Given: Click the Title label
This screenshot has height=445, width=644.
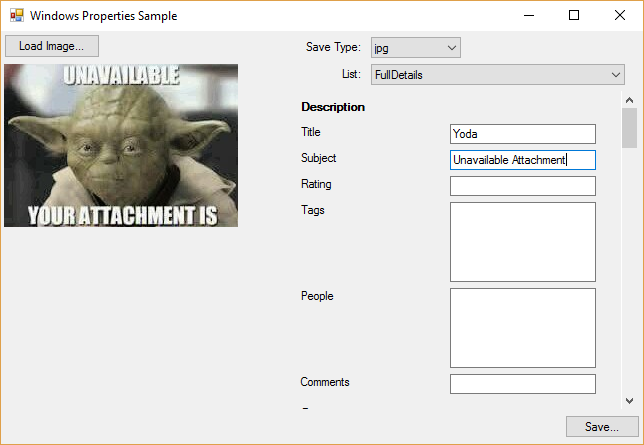Looking at the screenshot, I should click(x=310, y=132).
